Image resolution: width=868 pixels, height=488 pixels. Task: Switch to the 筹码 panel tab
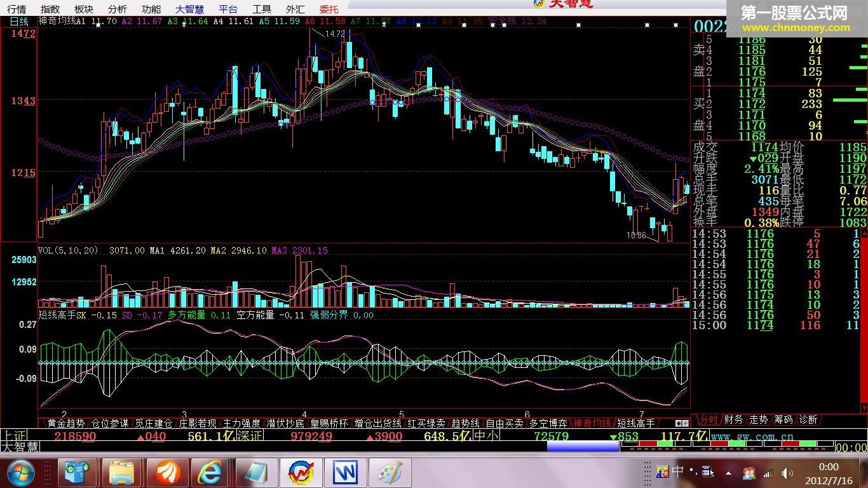(783, 420)
